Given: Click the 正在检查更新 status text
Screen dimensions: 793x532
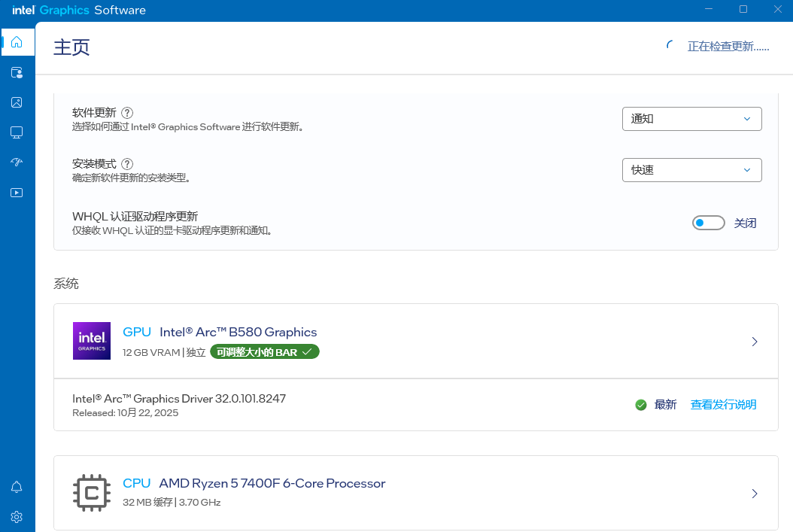Looking at the screenshot, I should click(728, 47).
